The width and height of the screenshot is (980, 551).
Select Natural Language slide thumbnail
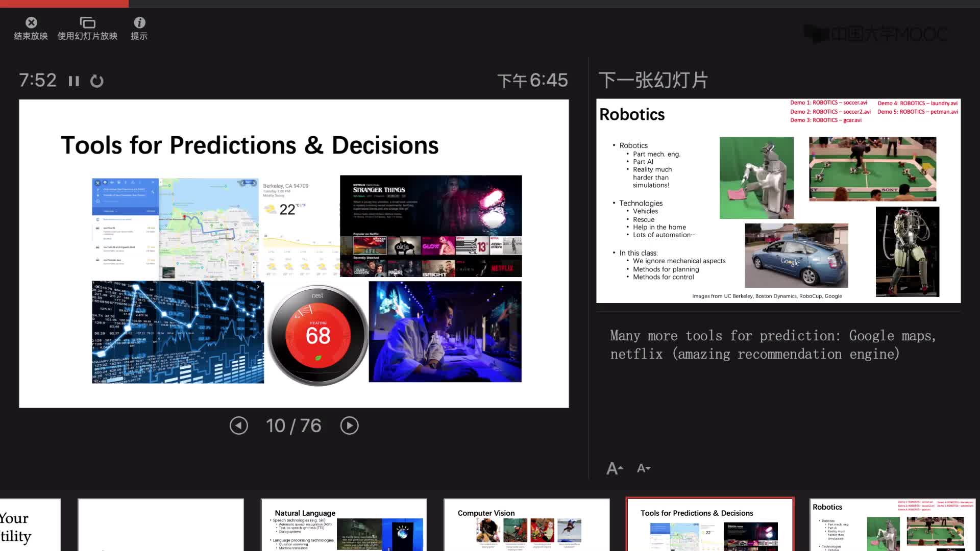click(344, 525)
